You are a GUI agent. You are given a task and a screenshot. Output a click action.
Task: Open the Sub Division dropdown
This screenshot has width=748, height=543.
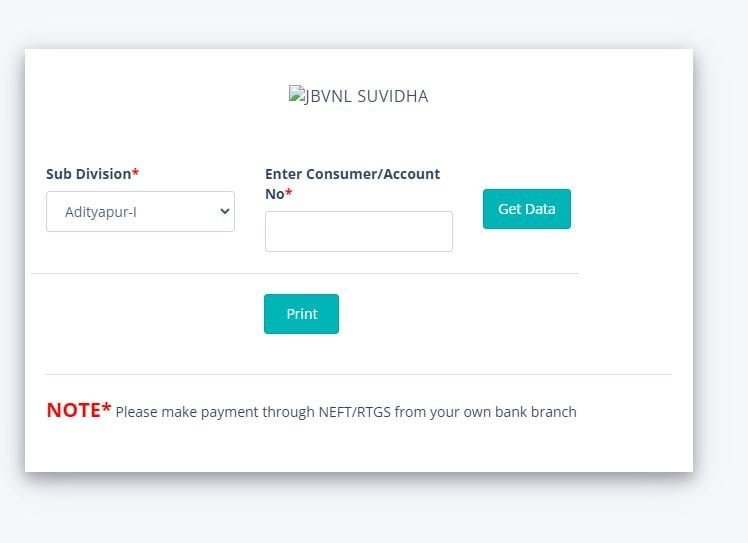140,211
